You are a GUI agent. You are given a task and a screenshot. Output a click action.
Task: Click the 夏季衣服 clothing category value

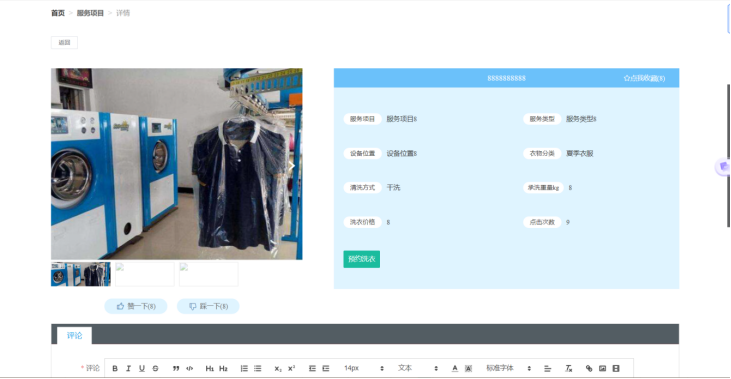point(579,153)
